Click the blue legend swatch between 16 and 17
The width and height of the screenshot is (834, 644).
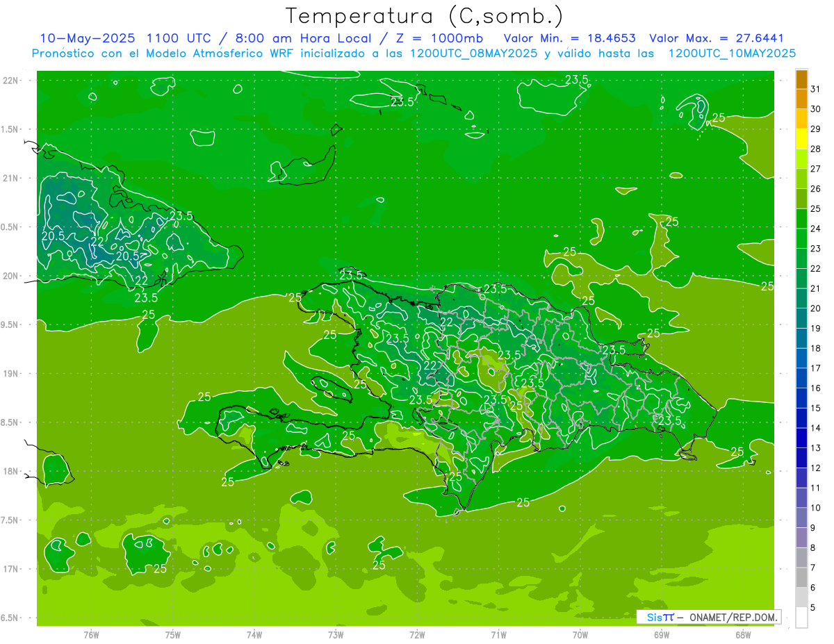(x=801, y=378)
